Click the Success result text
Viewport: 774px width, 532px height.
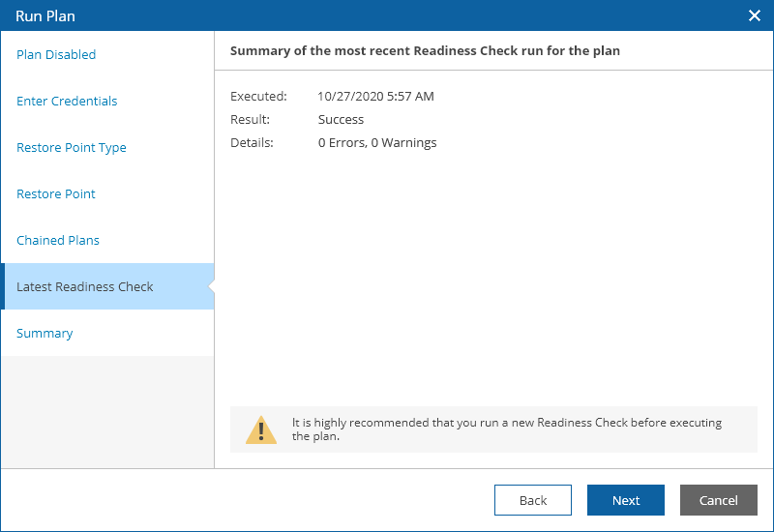[341, 120]
